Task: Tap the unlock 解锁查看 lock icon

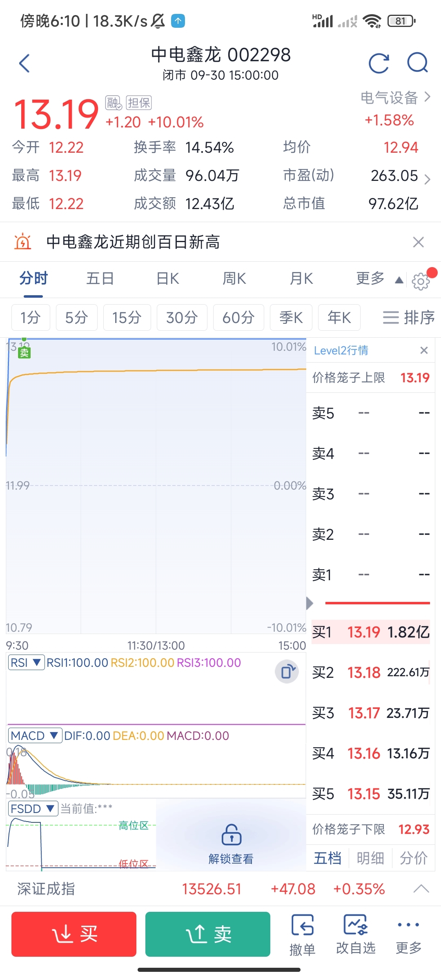Action: [231, 834]
